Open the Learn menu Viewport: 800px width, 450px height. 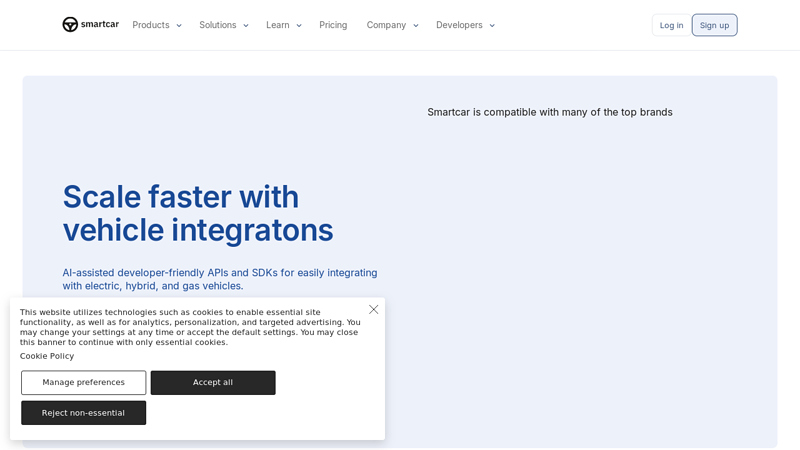278,25
